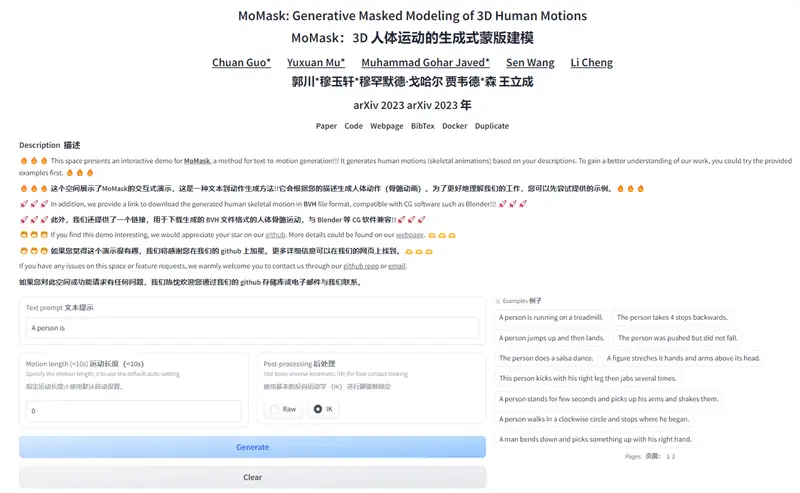The height and width of the screenshot is (493, 800).
Task: Open the Docker link
Action: [454, 126]
